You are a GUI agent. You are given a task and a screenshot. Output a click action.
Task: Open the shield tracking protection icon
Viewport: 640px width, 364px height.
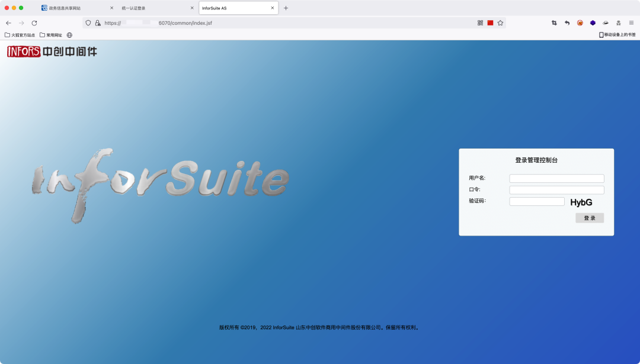[x=88, y=23]
